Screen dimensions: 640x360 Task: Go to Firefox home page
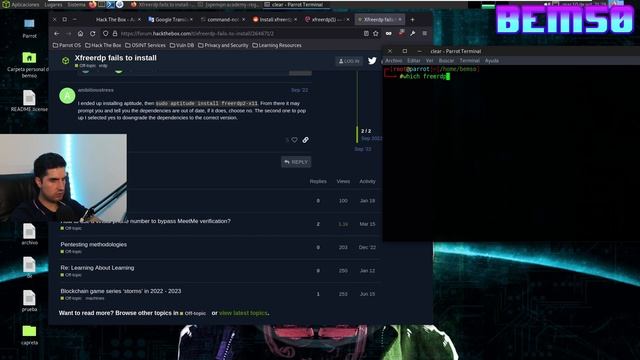(x=80, y=33)
